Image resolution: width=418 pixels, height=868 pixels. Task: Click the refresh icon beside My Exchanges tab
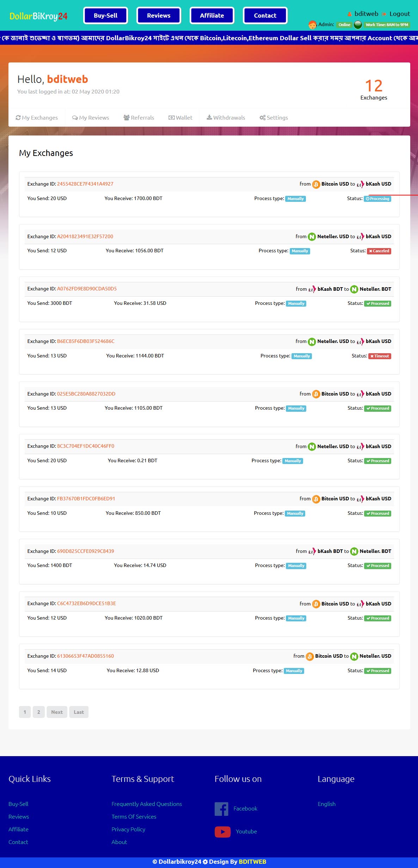[18, 117]
